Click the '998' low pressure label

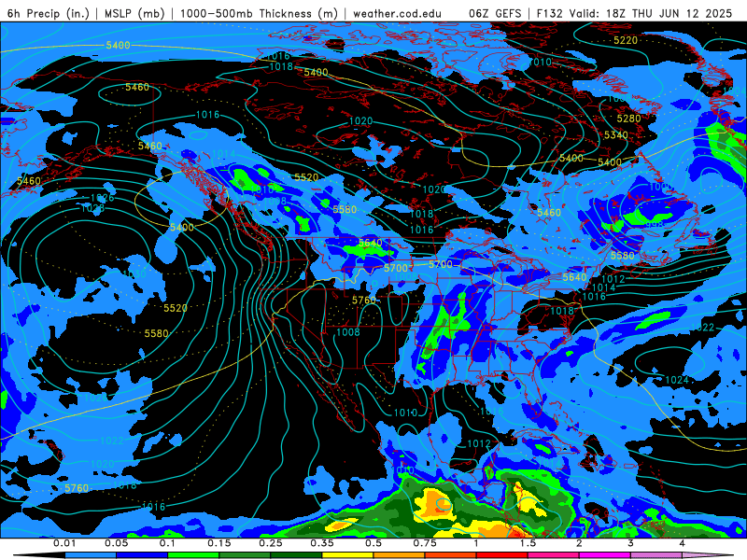click(x=655, y=224)
